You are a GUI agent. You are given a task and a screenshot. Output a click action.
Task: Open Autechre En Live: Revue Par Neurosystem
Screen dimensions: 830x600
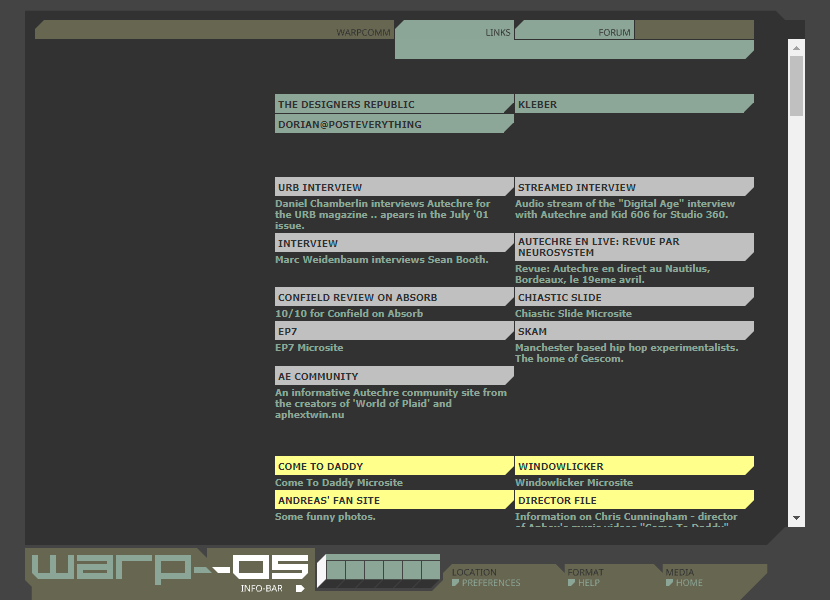[634, 247]
